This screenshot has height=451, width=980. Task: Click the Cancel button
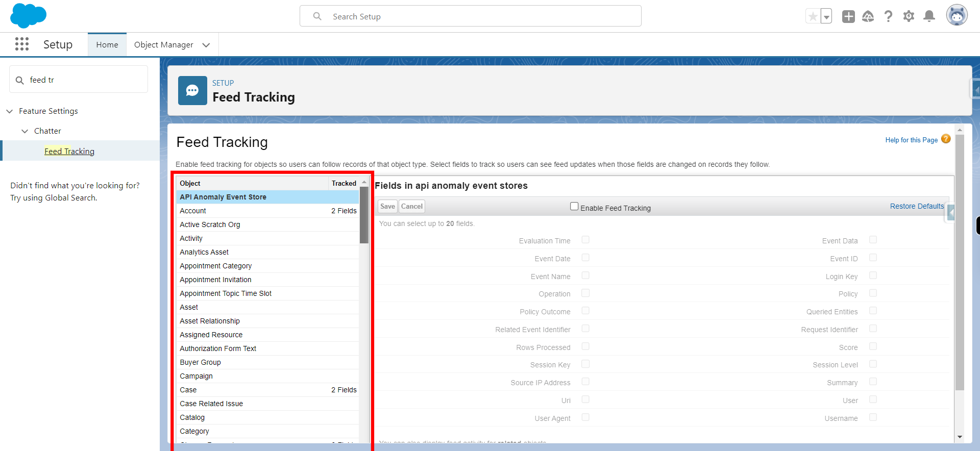pyautogui.click(x=411, y=206)
